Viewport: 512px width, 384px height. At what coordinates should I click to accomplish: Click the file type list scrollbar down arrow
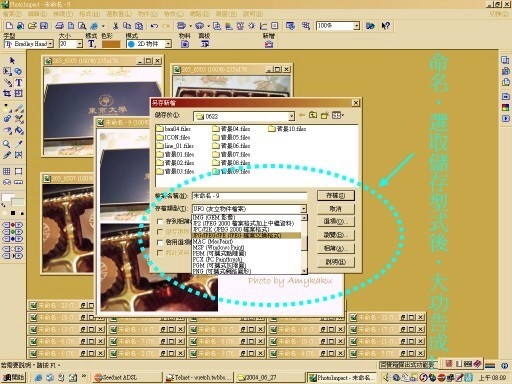304,271
